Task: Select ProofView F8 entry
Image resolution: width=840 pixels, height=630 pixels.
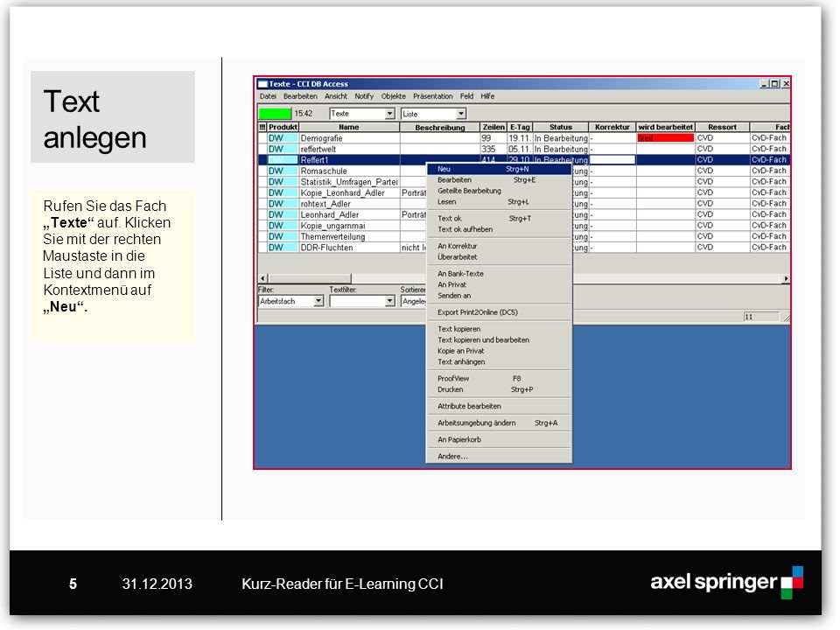Action: (499, 379)
